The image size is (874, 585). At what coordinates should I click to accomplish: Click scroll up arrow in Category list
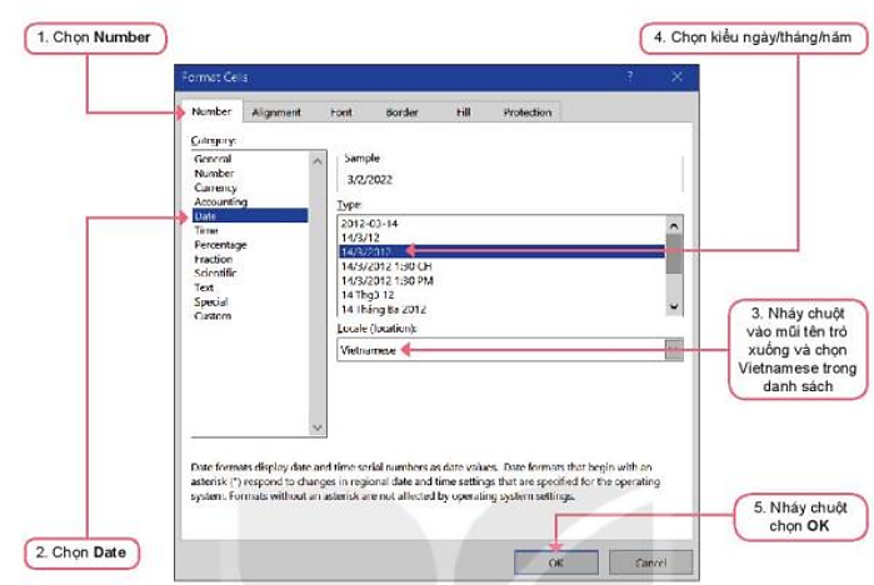click(x=318, y=160)
